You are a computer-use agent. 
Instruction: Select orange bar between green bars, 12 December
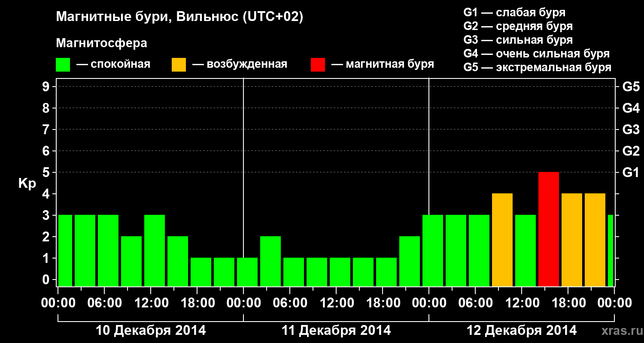[x=502, y=240]
